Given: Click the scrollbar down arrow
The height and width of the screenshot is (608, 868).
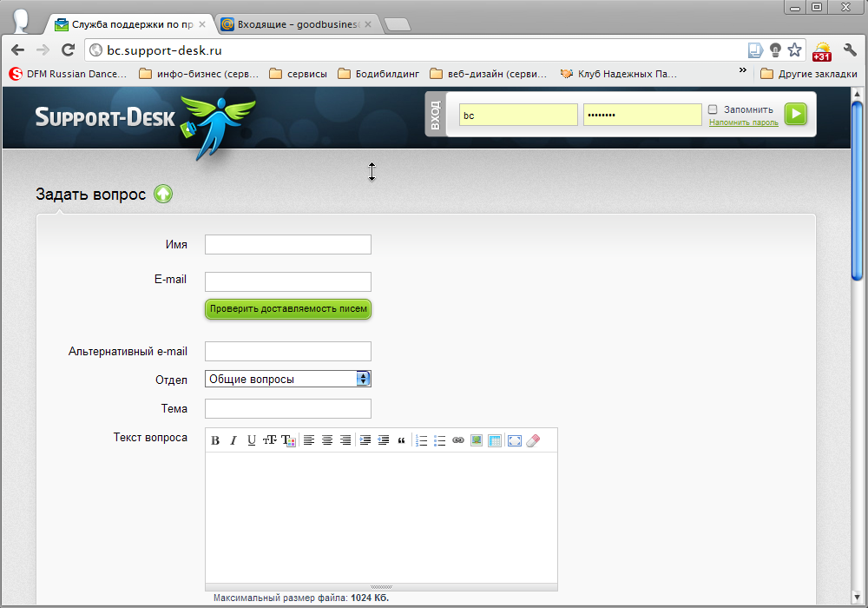Looking at the screenshot, I should point(857,598).
